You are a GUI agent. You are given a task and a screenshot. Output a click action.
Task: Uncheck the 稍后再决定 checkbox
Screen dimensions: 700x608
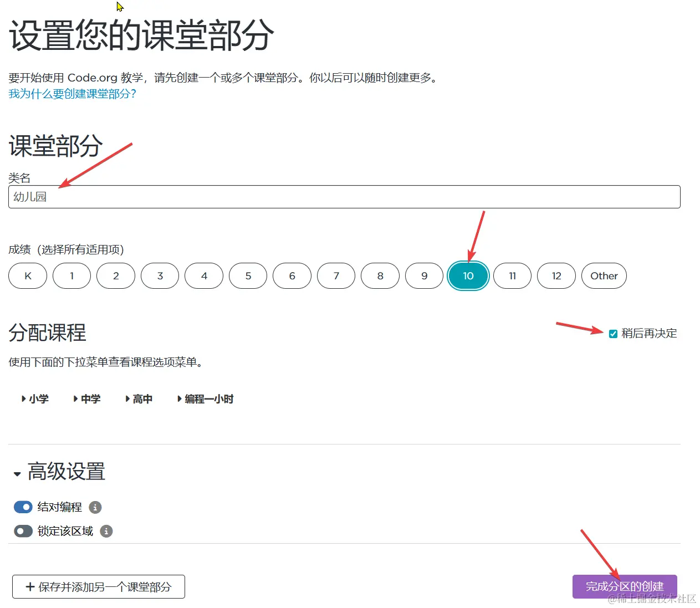[613, 334]
